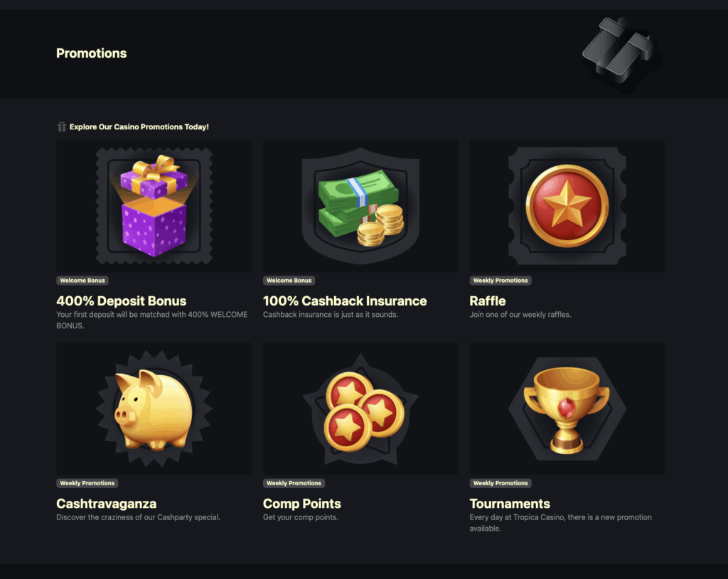The height and width of the screenshot is (579, 728).
Task: Select Weekly Promotions tag above Cashtravaganza
Action: pyautogui.click(x=87, y=483)
